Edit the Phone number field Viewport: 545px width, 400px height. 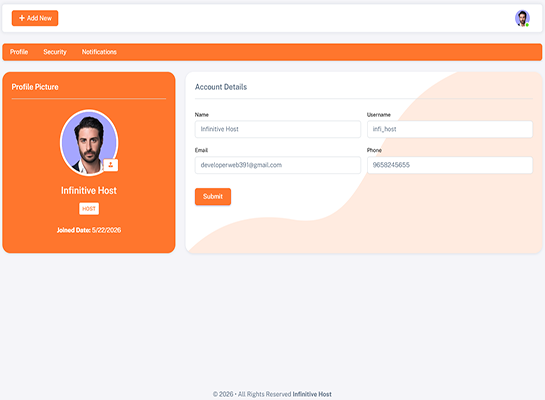tap(450, 165)
